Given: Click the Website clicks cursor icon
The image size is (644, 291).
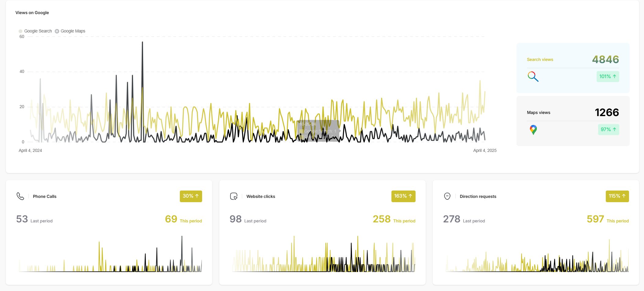Looking at the screenshot, I should [234, 196].
